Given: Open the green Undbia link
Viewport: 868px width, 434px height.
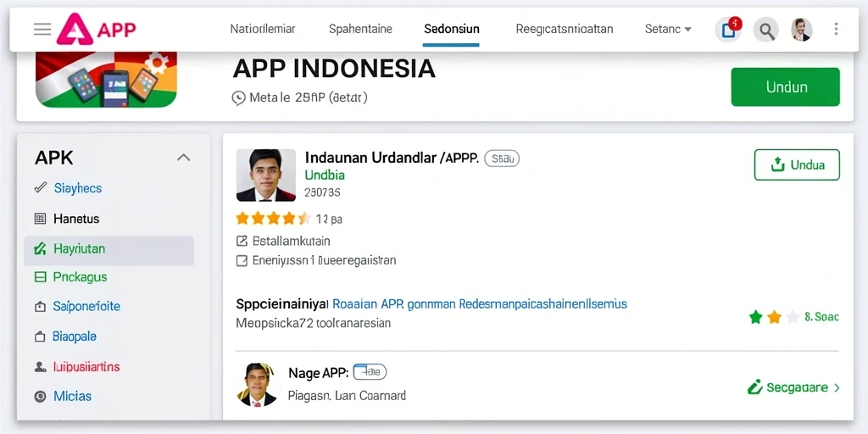Looking at the screenshot, I should click(325, 175).
